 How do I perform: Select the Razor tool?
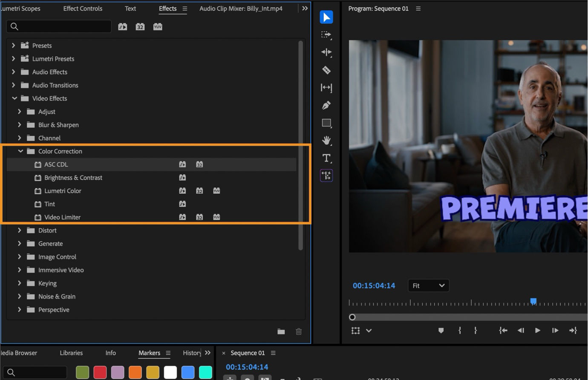click(x=326, y=70)
